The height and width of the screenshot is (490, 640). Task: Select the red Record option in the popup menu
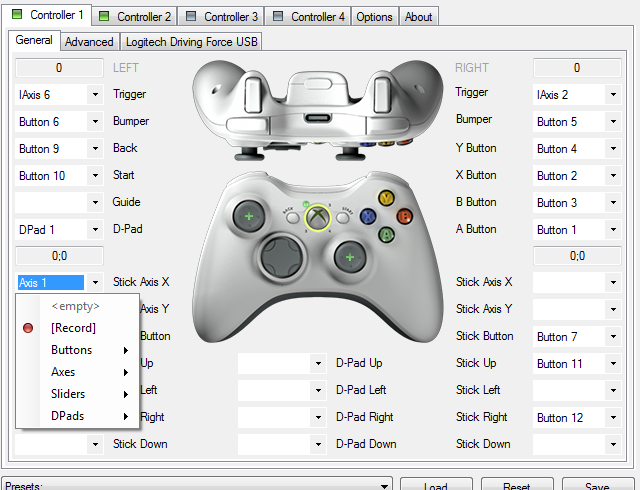click(x=78, y=328)
